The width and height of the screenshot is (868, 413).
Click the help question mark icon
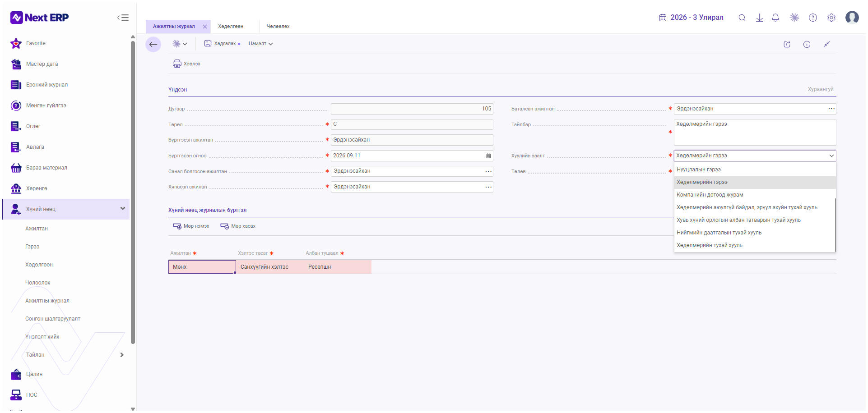click(x=813, y=18)
